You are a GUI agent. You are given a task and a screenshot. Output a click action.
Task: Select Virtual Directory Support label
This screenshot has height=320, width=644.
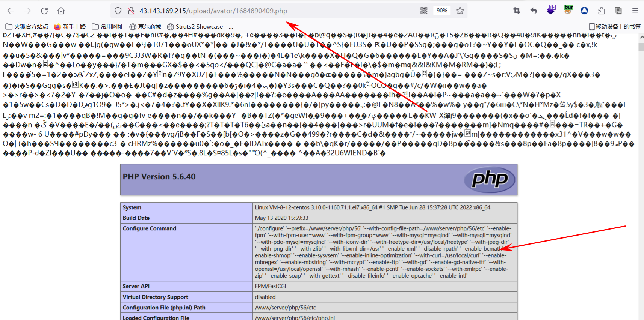point(155,297)
